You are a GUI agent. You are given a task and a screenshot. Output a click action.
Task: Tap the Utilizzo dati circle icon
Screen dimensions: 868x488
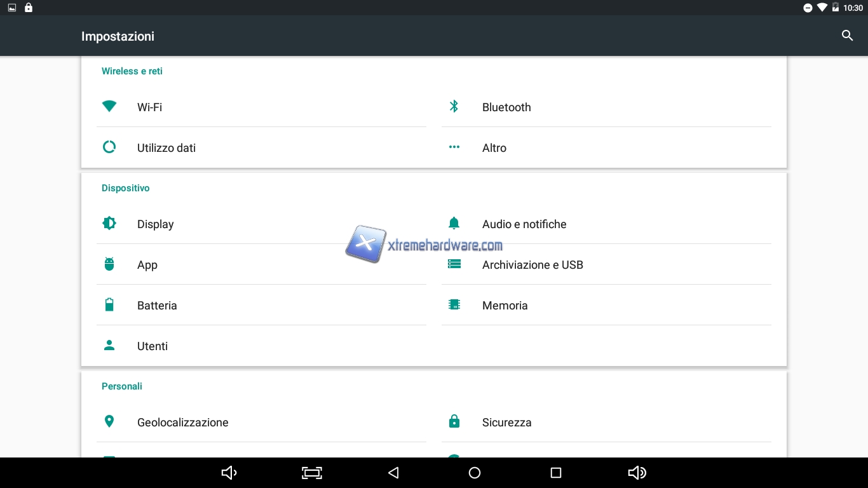pyautogui.click(x=109, y=147)
